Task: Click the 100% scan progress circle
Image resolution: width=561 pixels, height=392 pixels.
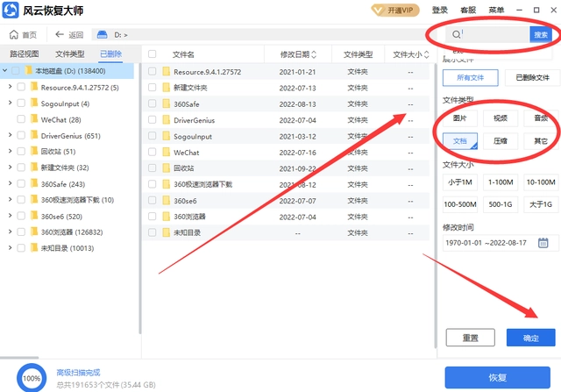Action: 32,378
